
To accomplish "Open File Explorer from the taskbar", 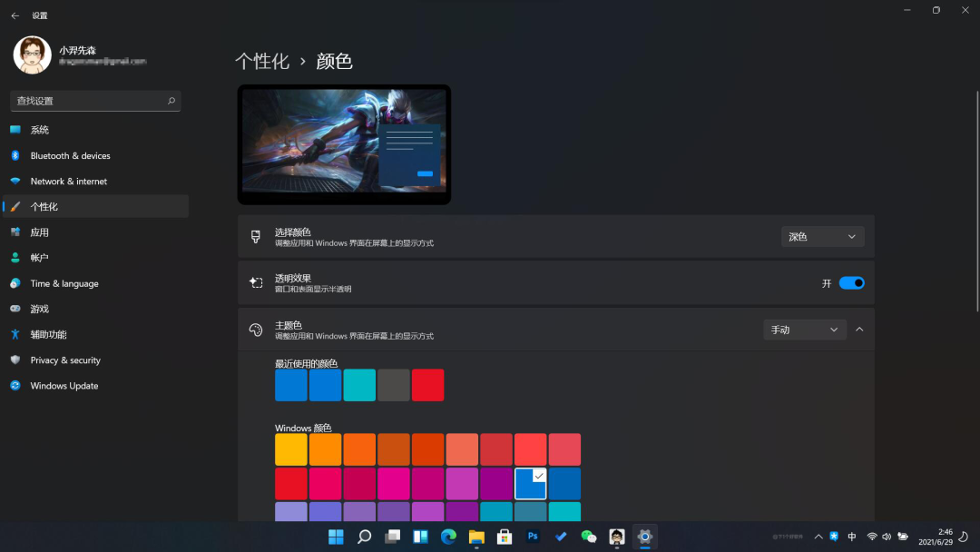I will click(x=476, y=537).
